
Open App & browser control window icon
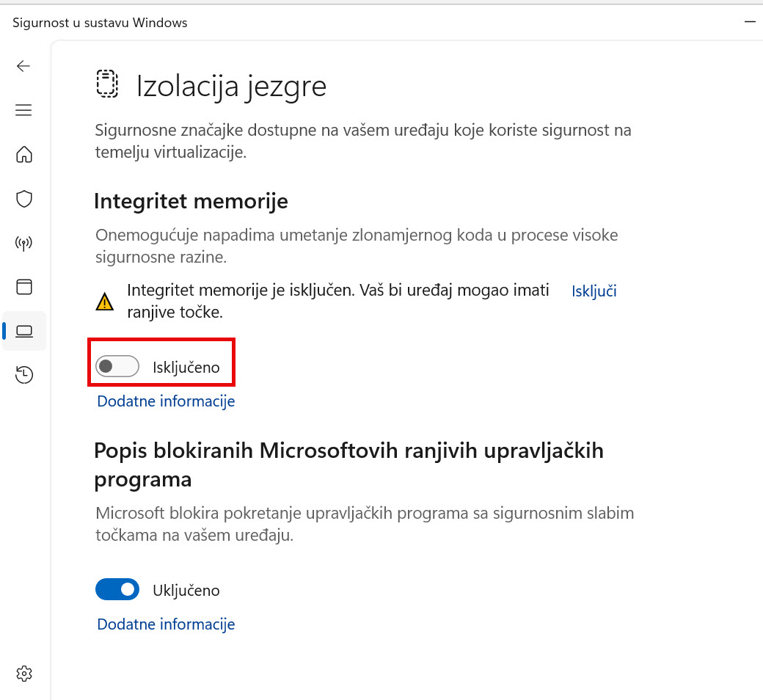tap(23, 287)
